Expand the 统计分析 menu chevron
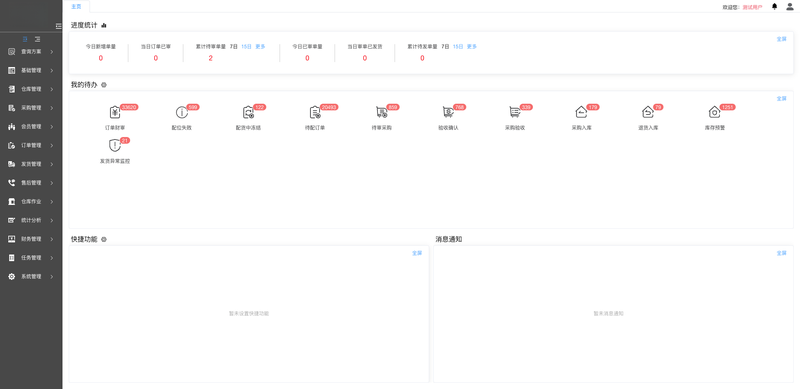800x389 pixels. point(52,221)
